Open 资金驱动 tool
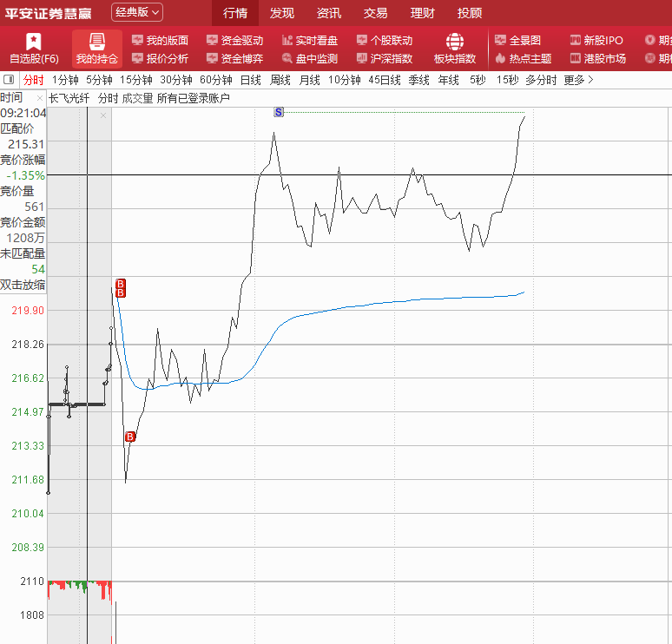Viewport: 672px width, 644px height. coord(235,40)
